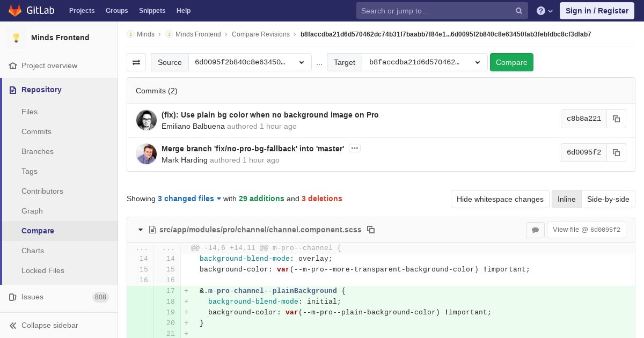The width and height of the screenshot is (644, 338).
Task: Open the commit 'Use plain bg color' link
Action: (x=270, y=115)
